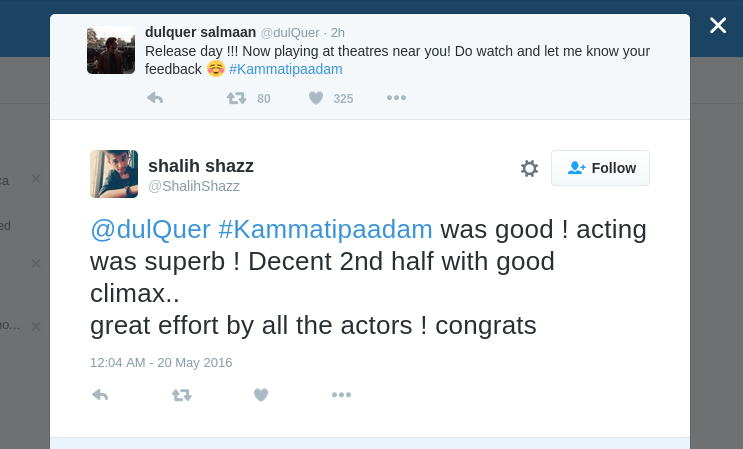Retweet shalih shazz's tweet
743x449 pixels.
[181, 395]
